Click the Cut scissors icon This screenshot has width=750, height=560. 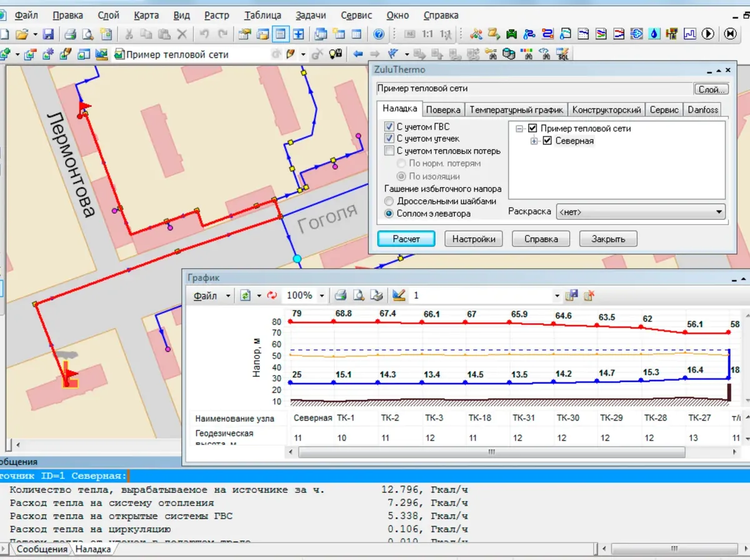click(129, 34)
